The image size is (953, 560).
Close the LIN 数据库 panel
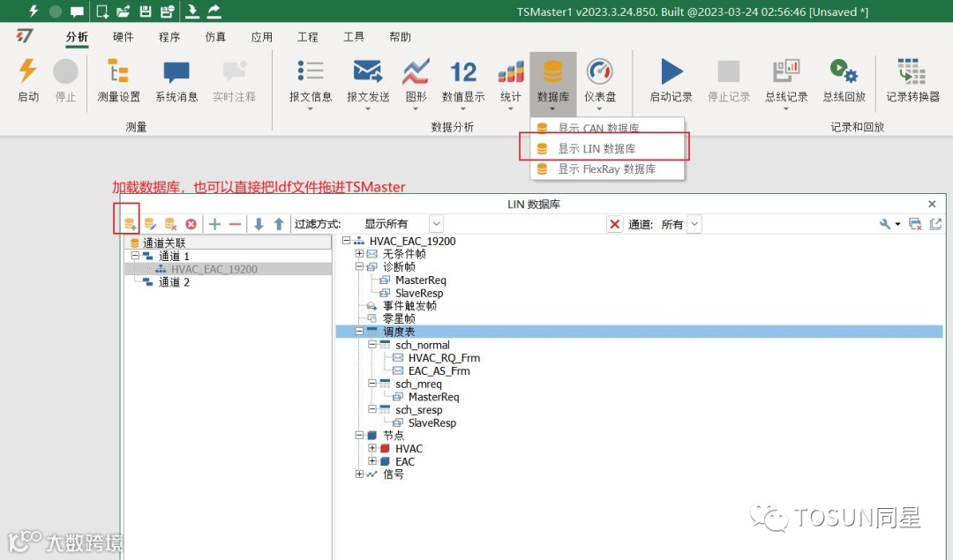[x=932, y=204]
